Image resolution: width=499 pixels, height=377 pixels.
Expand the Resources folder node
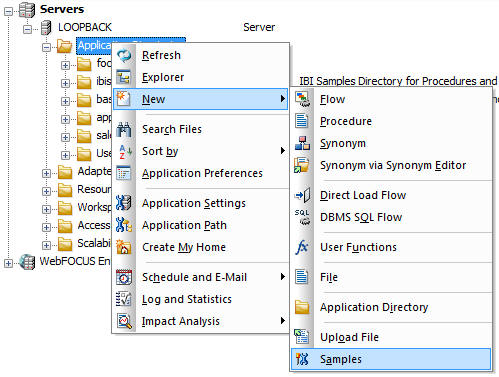tap(46, 191)
